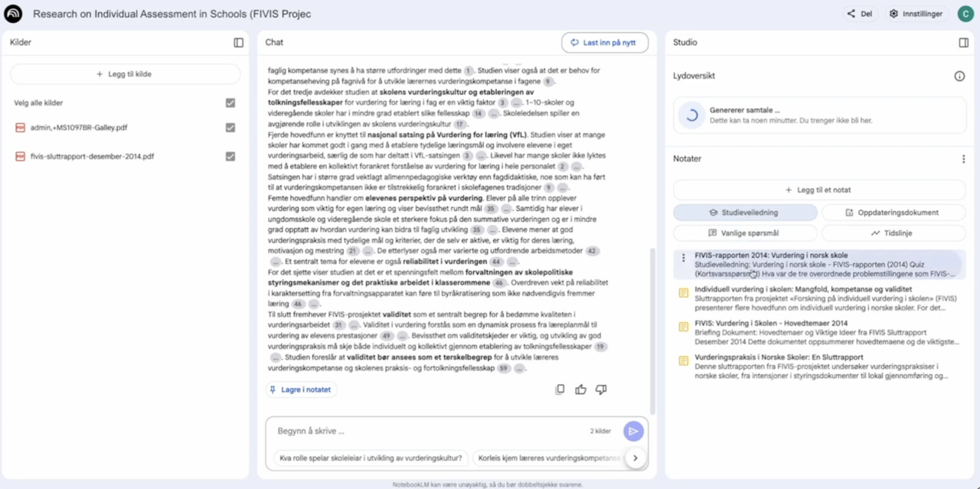Select the Studieveiledning option
Viewport: 980px width, 489px height.
(x=745, y=213)
